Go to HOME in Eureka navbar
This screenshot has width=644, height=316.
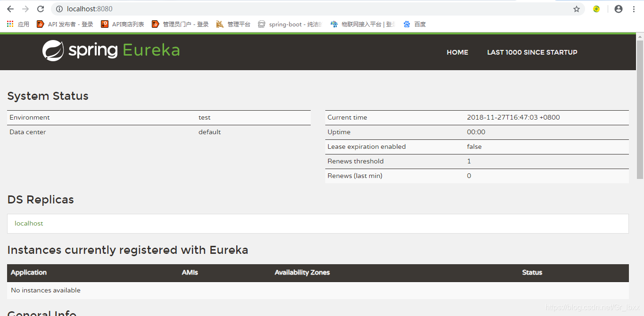click(x=457, y=52)
